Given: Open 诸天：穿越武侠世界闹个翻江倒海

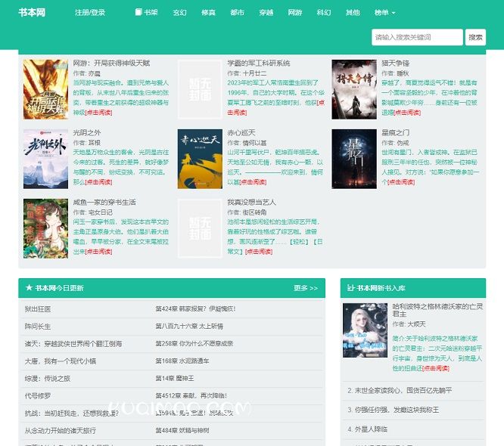Looking at the screenshot, I should [x=73, y=344].
